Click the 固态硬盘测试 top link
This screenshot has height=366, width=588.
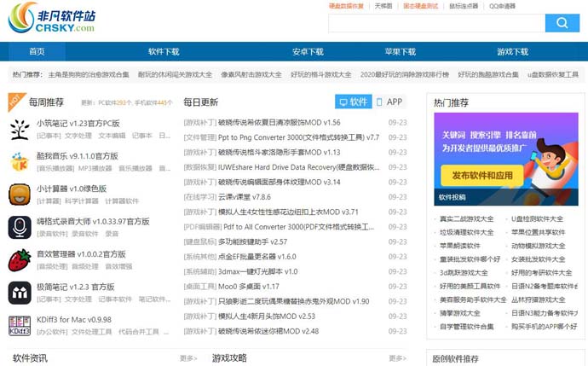[x=420, y=6]
